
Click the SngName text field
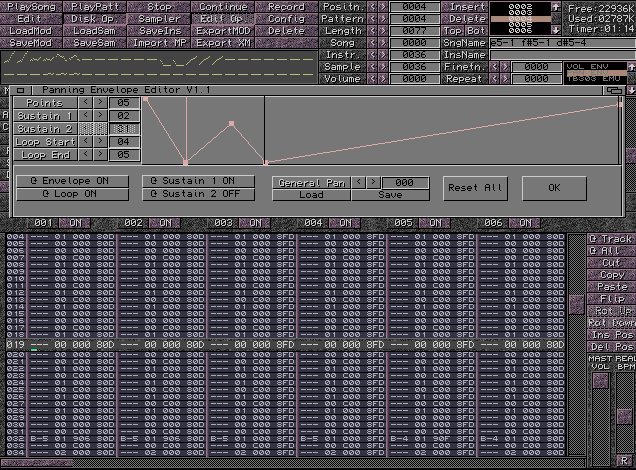tap(563, 43)
